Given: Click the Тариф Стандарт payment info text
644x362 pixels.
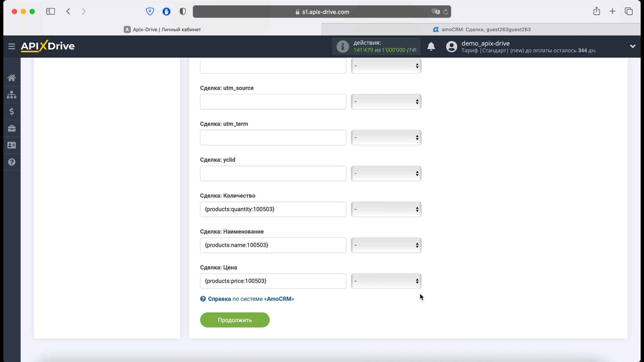Looking at the screenshot, I should (x=529, y=50).
